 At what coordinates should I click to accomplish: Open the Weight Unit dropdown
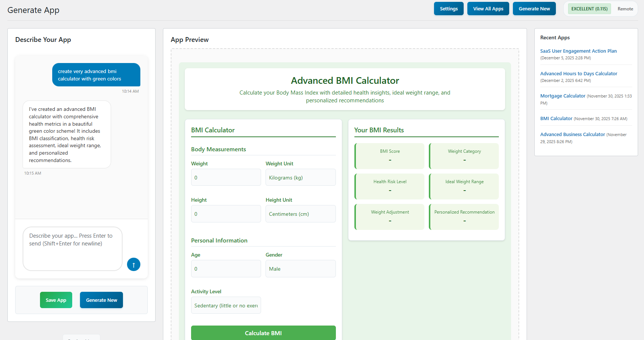300,178
